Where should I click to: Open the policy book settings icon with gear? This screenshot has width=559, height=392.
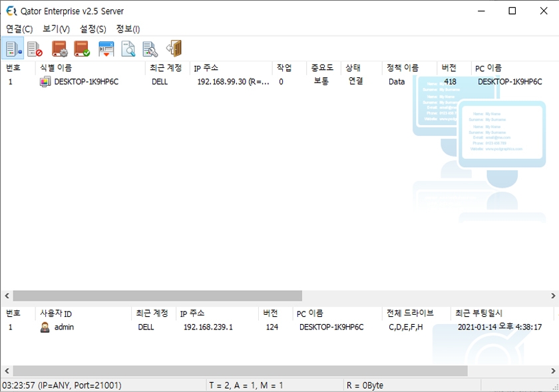[x=59, y=49]
